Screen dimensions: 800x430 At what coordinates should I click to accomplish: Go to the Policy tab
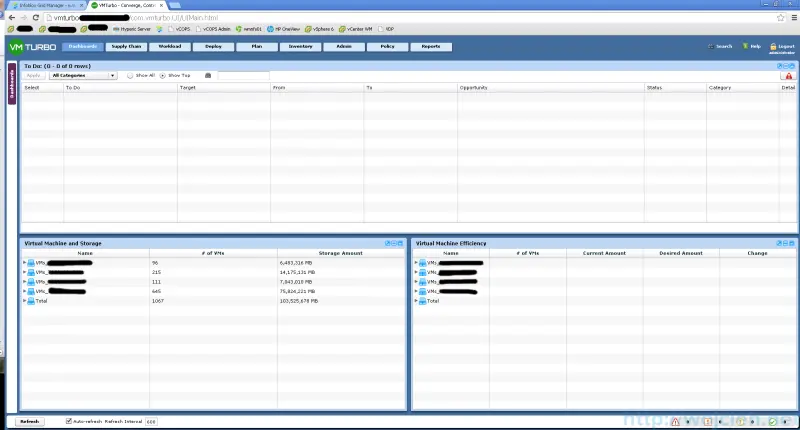tap(387, 46)
